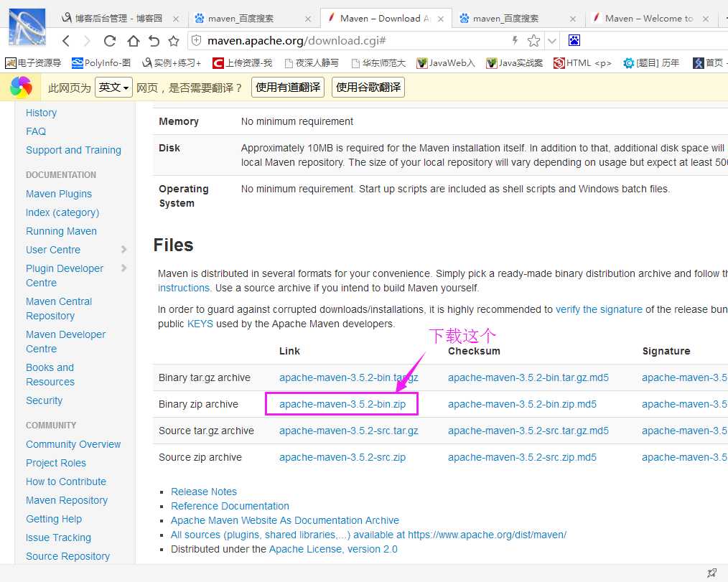Open address bar dropdown arrow

[552, 41]
